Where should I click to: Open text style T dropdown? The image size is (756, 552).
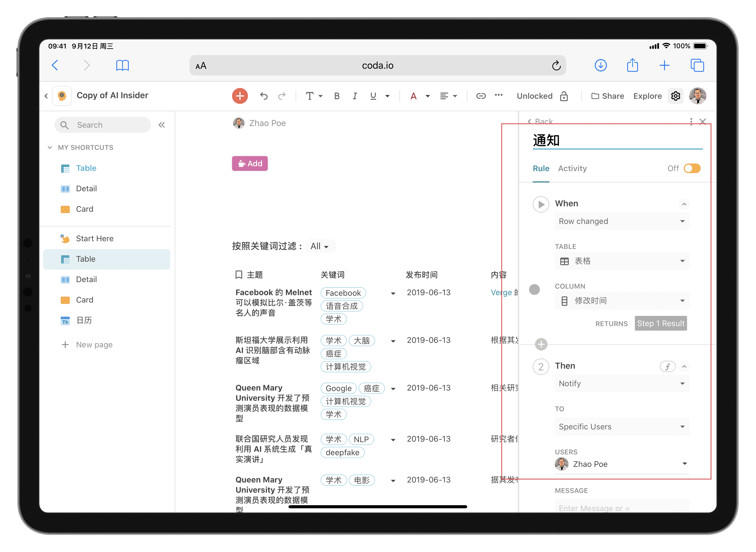(314, 96)
